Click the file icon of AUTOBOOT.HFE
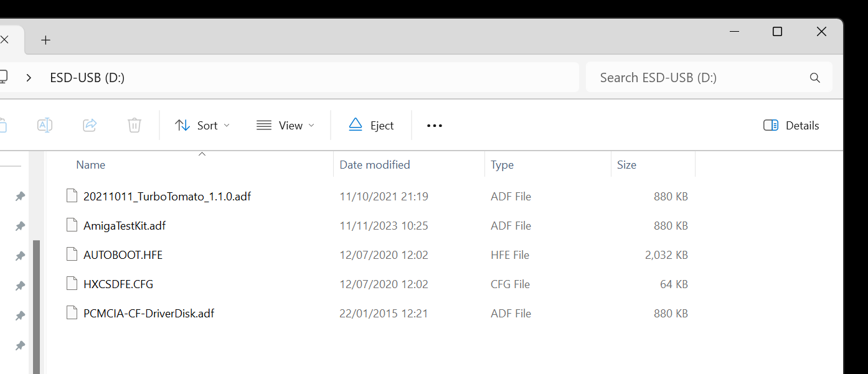This screenshot has width=868, height=374. 72,255
